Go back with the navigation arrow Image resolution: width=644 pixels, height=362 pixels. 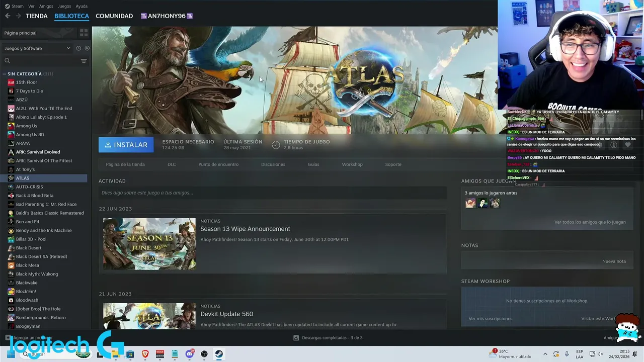pyautogui.click(x=8, y=16)
